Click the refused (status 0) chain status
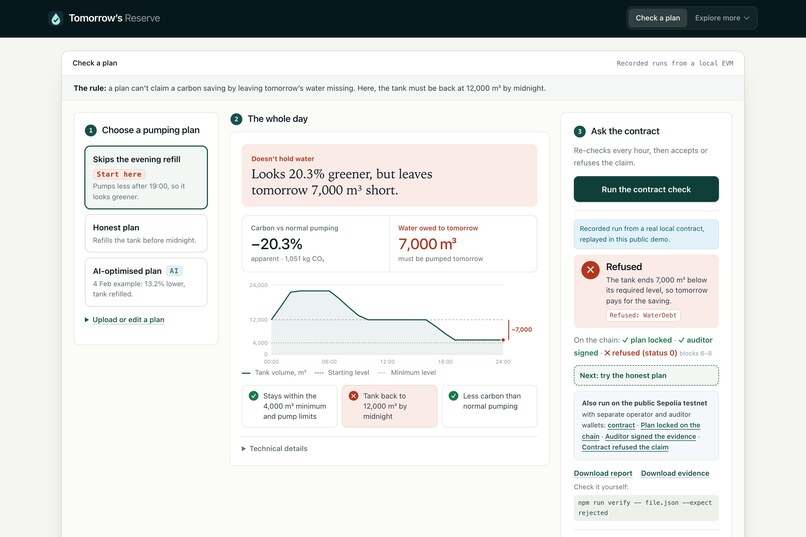This screenshot has height=537, width=806. click(640, 353)
